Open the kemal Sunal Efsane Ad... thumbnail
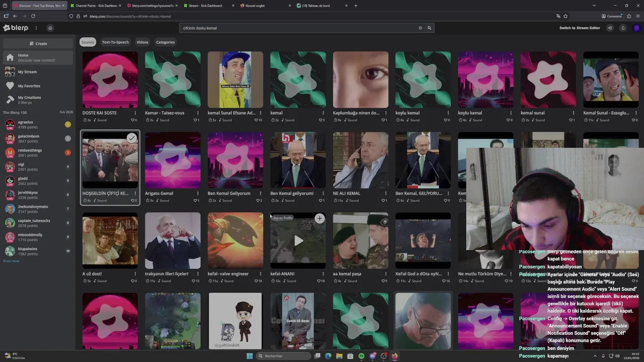Viewport: 644px width, 362px height. tap(235, 79)
